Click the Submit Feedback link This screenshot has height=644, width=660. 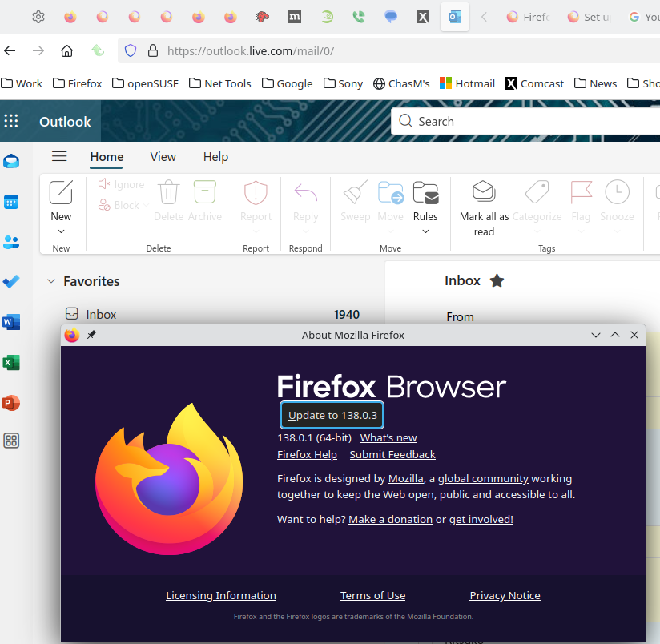tap(392, 455)
